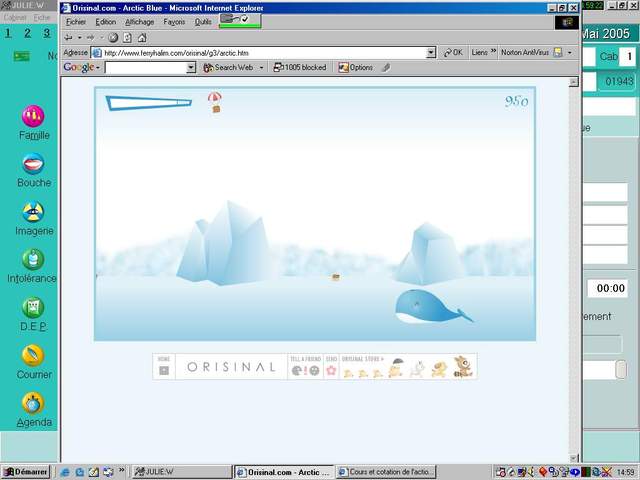Click the Google toolbar search field
This screenshot has width=640, height=480.
point(146,67)
